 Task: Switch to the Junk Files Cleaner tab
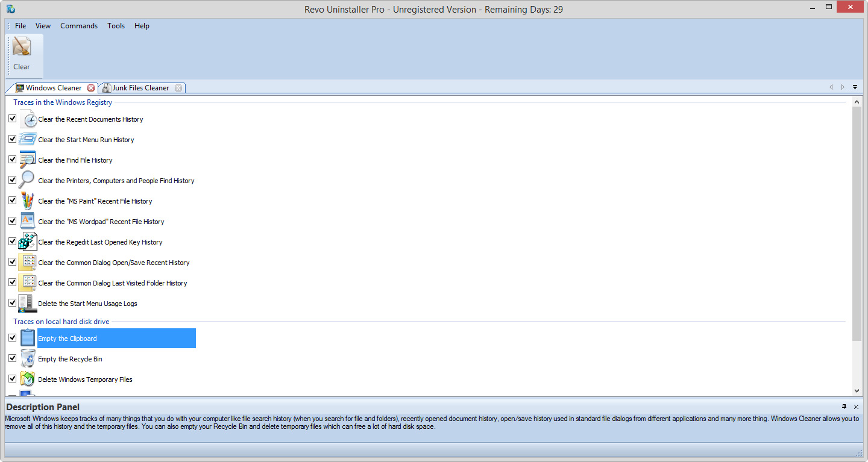tap(141, 88)
